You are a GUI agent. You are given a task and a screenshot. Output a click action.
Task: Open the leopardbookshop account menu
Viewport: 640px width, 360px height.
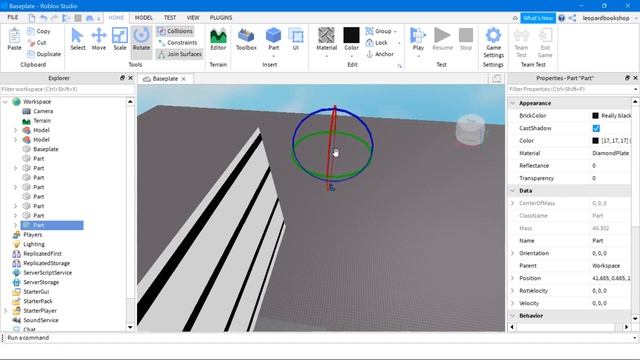pyautogui.click(x=606, y=18)
